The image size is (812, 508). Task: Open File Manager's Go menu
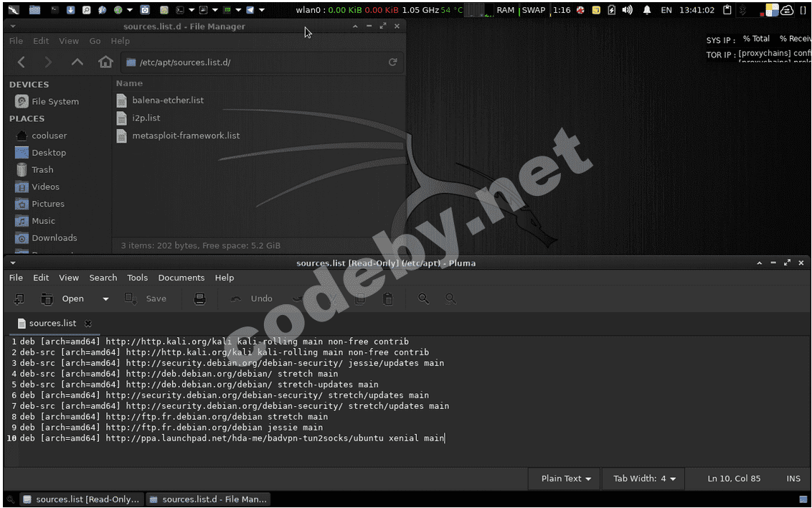[x=95, y=41]
